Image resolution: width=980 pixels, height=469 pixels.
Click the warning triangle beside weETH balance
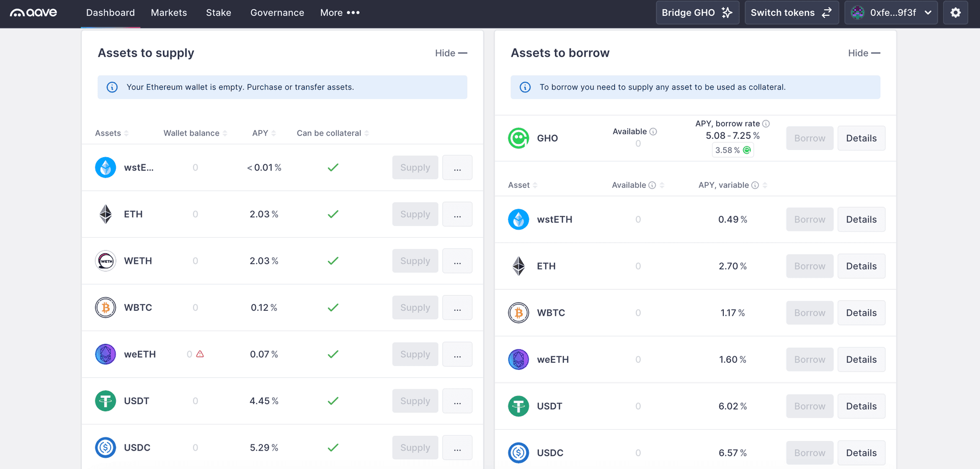point(200,354)
